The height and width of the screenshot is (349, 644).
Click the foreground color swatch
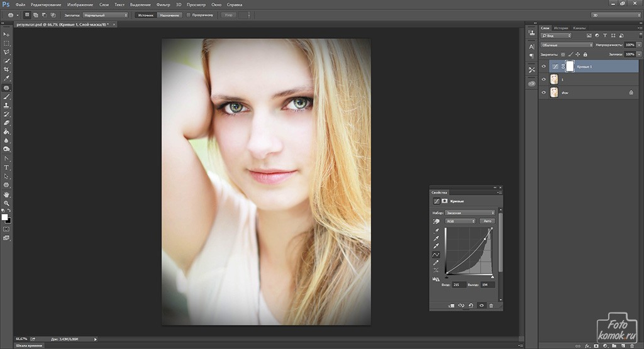click(x=5, y=217)
